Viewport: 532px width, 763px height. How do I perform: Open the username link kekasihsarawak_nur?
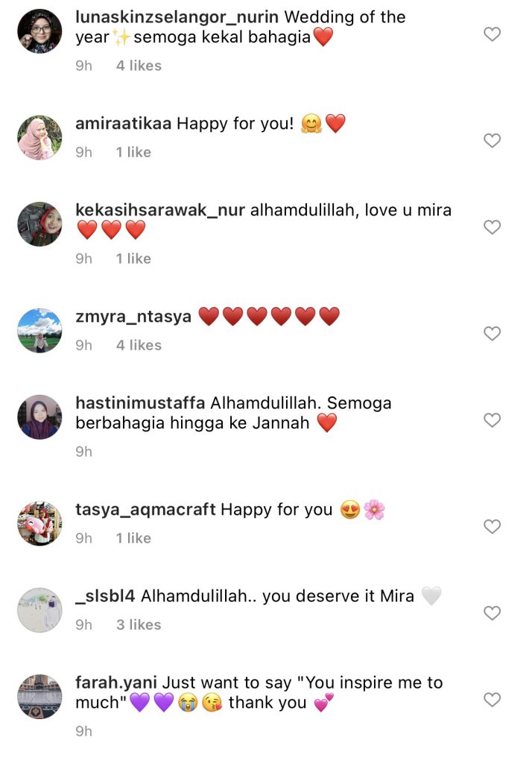coord(160,210)
